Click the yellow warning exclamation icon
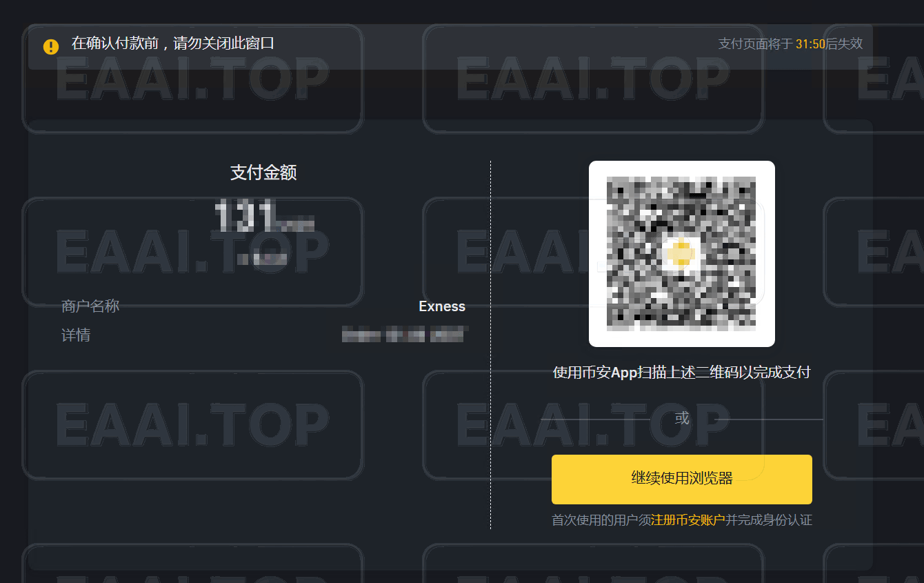Image resolution: width=924 pixels, height=583 pixels. 51,46
